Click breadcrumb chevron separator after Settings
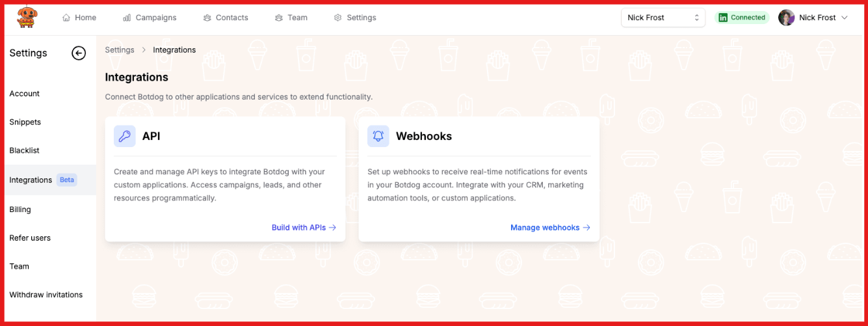Viewport: 868px width, 326px height. pyautogui.click(x=144, y=50)
